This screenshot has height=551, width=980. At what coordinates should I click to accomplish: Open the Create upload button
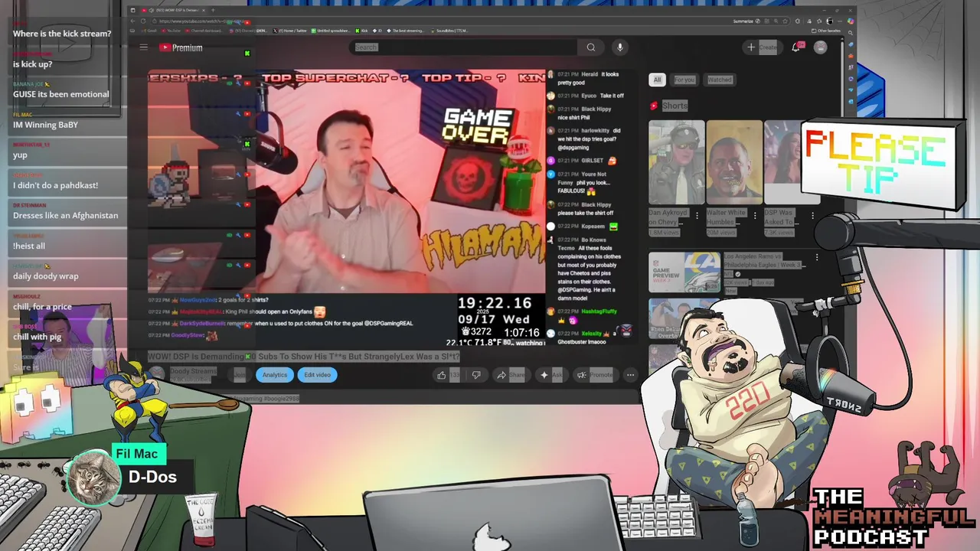click(762, 47)
